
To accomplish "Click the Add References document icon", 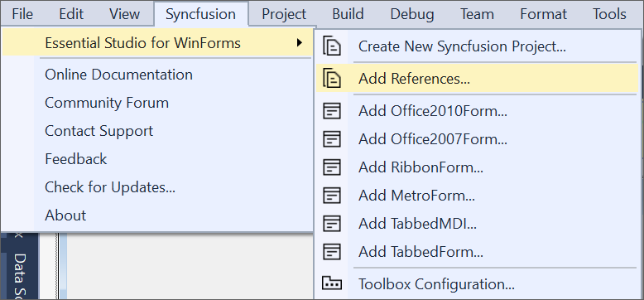I will 331,78.
